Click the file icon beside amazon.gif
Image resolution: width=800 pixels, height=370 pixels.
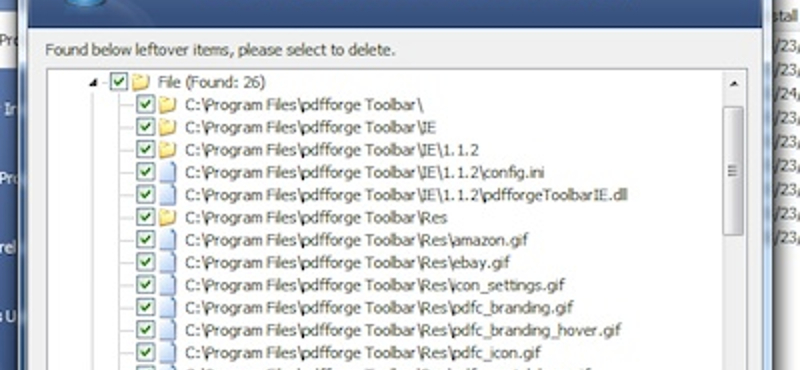(167, 239)
